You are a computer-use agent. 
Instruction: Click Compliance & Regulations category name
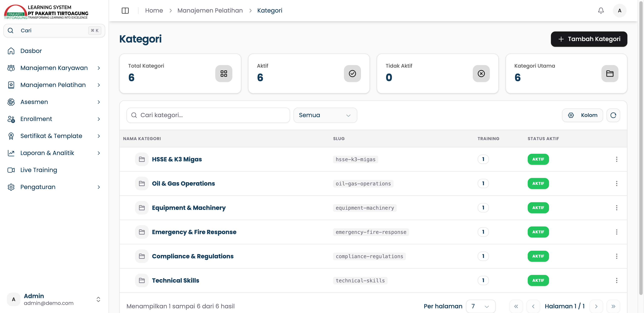point(193,256)
